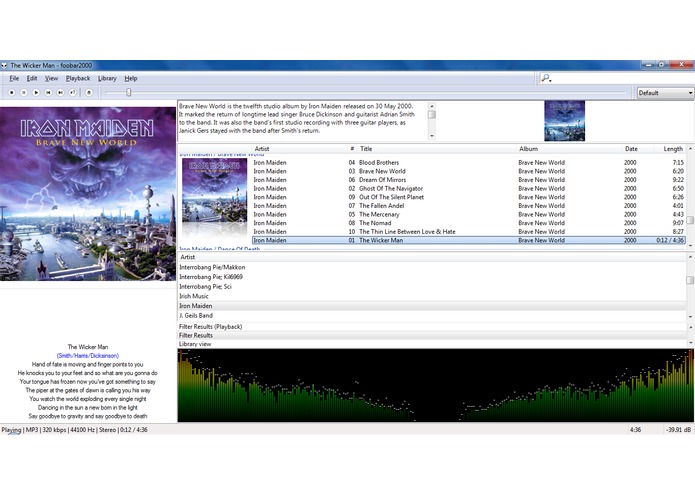Click playlist scrollbar up arrow

[690, 148]
